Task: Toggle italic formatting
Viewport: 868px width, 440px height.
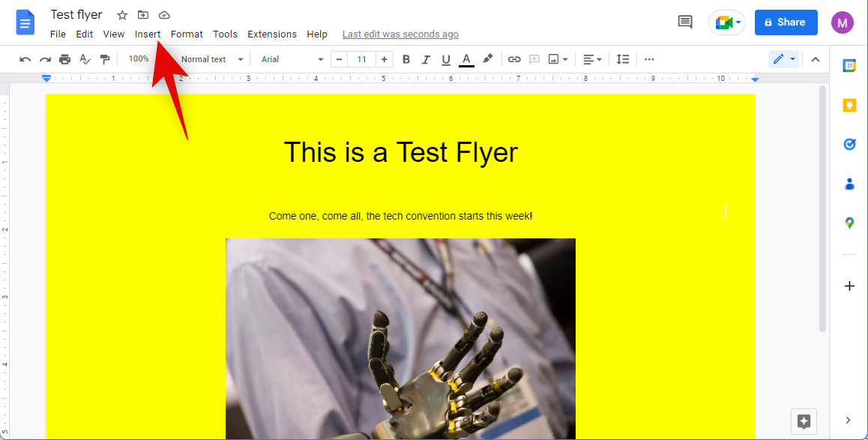Action: (x=426, y=59)
